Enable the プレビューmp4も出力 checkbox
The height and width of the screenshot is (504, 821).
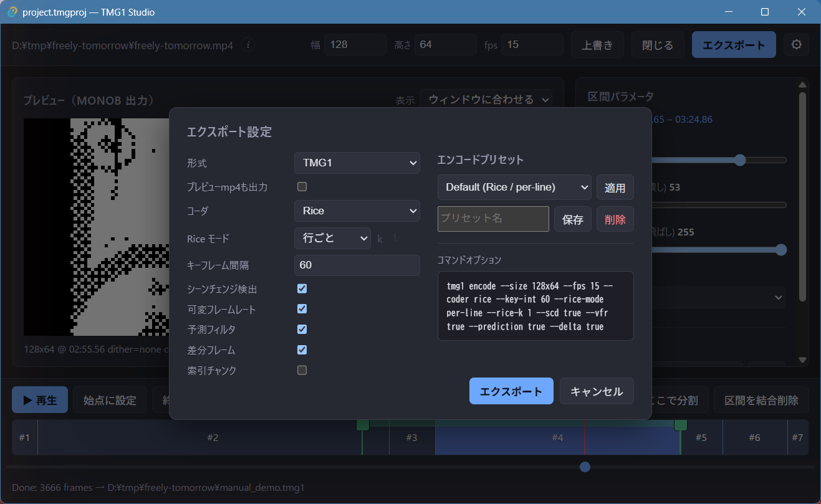coord(302,186)
